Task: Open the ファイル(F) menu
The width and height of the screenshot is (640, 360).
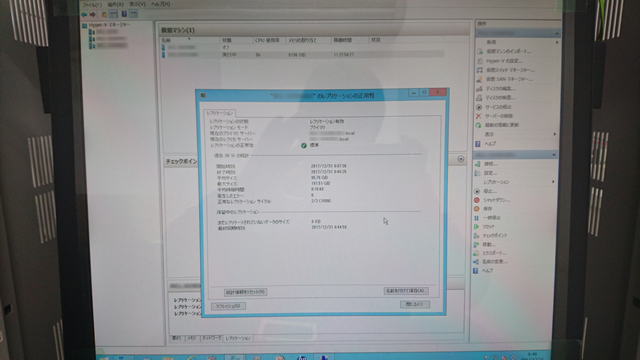Action: (92, 5)
